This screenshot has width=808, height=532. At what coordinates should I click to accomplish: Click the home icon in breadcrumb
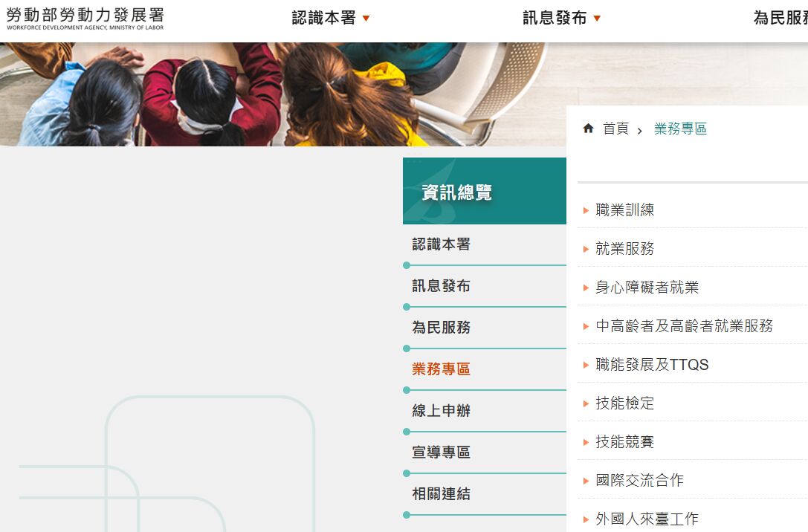(x=588, y=129)
